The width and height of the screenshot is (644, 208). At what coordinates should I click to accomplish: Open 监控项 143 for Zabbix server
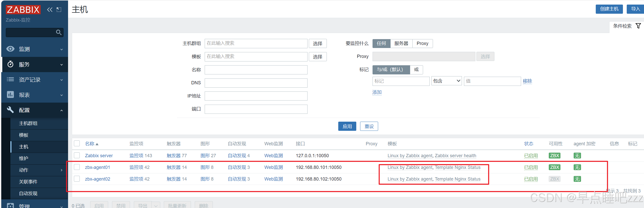pos(141,156)
